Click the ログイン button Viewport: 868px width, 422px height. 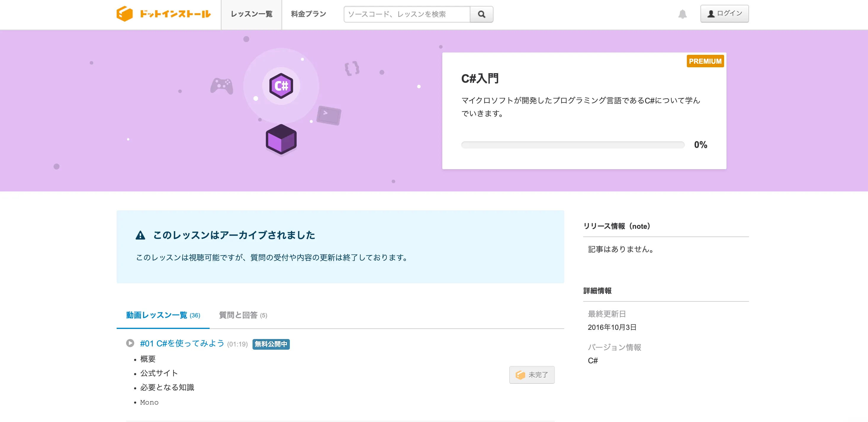(724, 14)
